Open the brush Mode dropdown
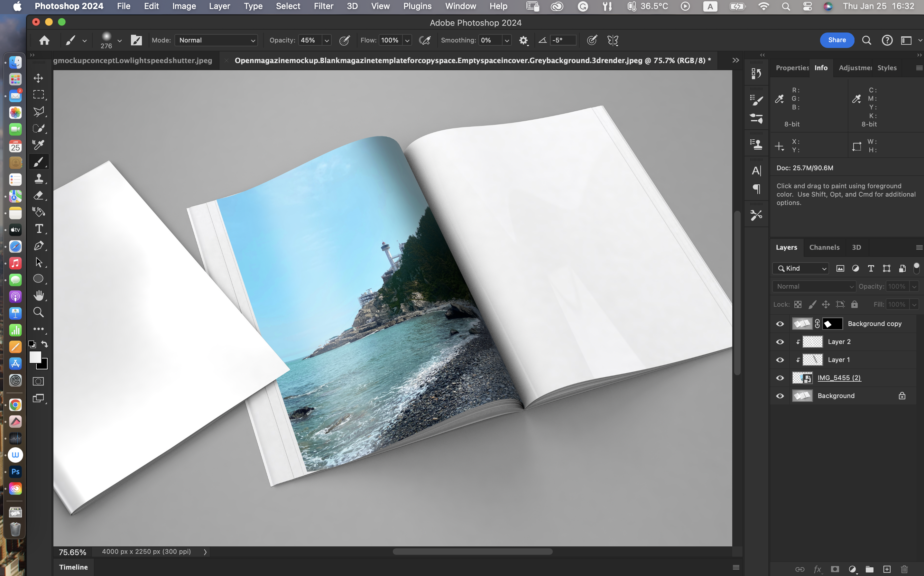Screen dimensions: 924x576 216,40
